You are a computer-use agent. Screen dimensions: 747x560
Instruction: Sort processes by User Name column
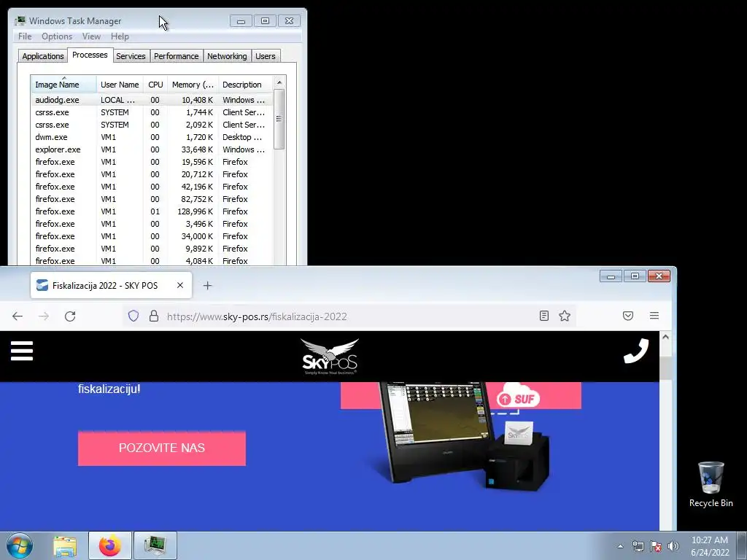120,85
